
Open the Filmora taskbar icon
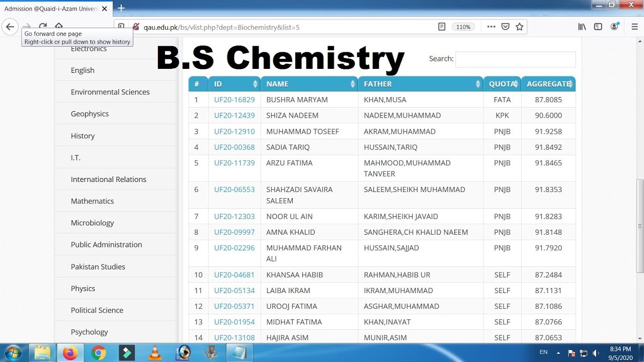click(127, 353)
